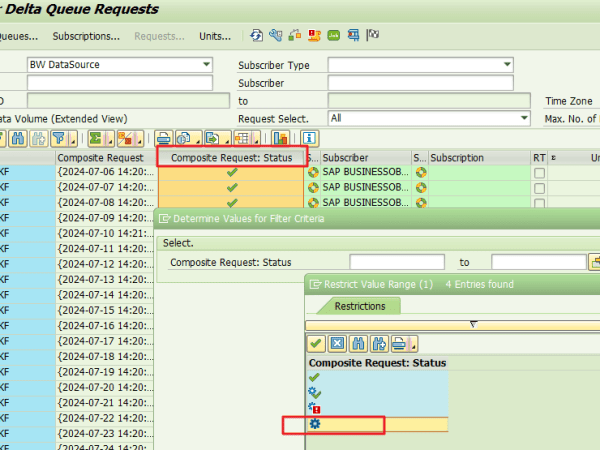Select the gear with red exclamation status entry
Viewport: 600px width, 450px height.
378,409
